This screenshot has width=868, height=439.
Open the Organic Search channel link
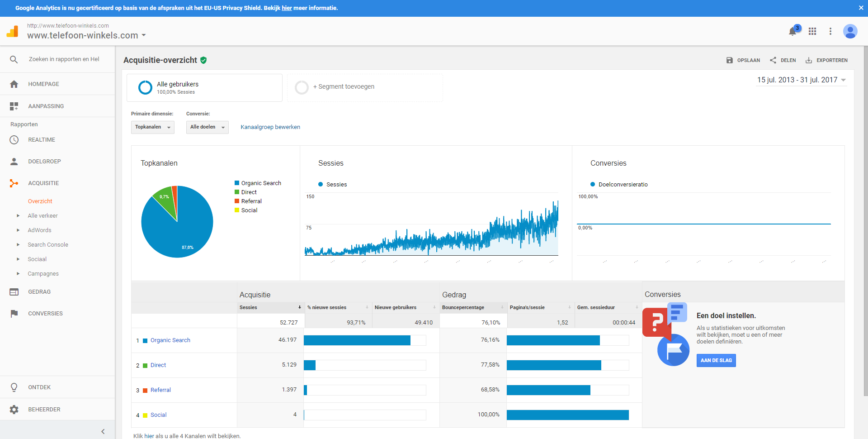pyautogui.click(x=170, y=340)
